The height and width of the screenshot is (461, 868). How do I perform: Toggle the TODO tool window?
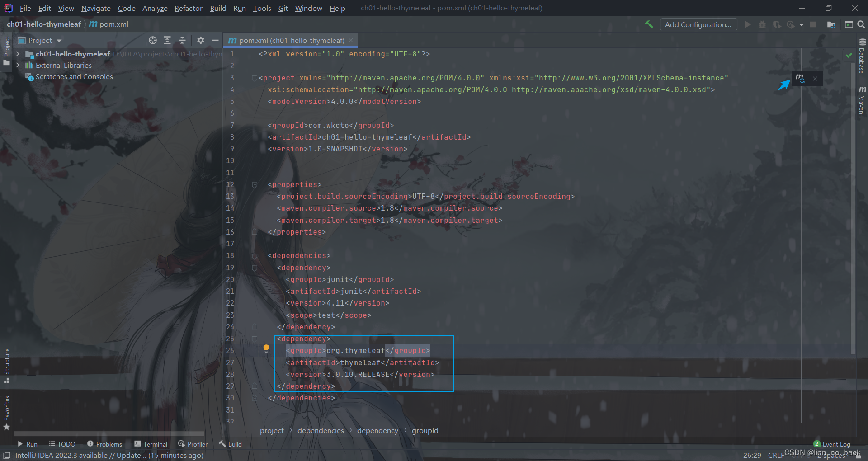tap(62, 444)
